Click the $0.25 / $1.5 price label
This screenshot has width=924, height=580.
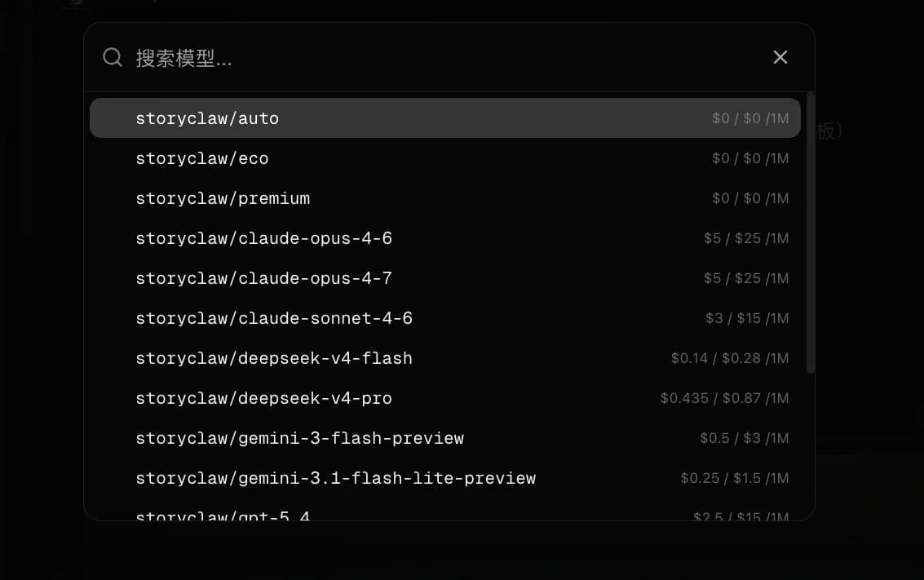[x=734, y=479]
